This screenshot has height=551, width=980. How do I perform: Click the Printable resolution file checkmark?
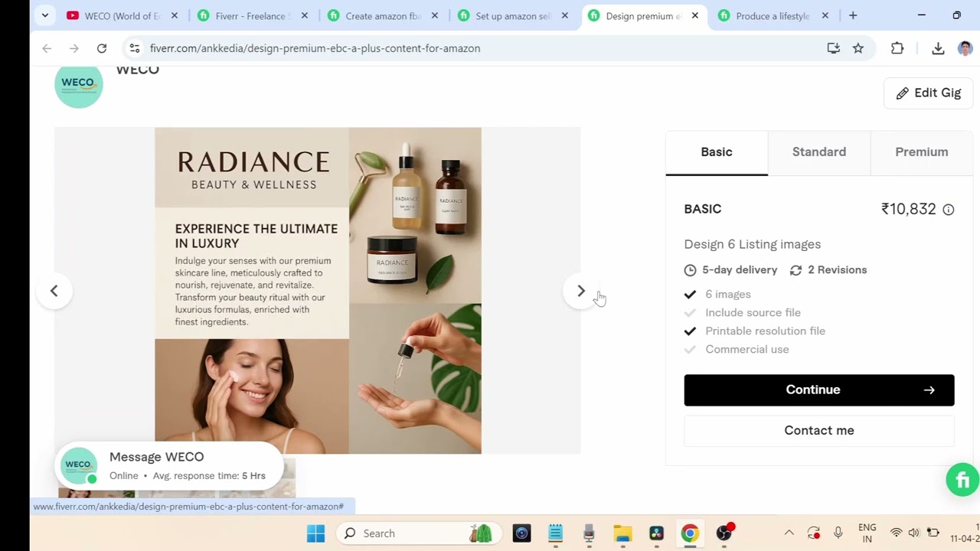690,331
